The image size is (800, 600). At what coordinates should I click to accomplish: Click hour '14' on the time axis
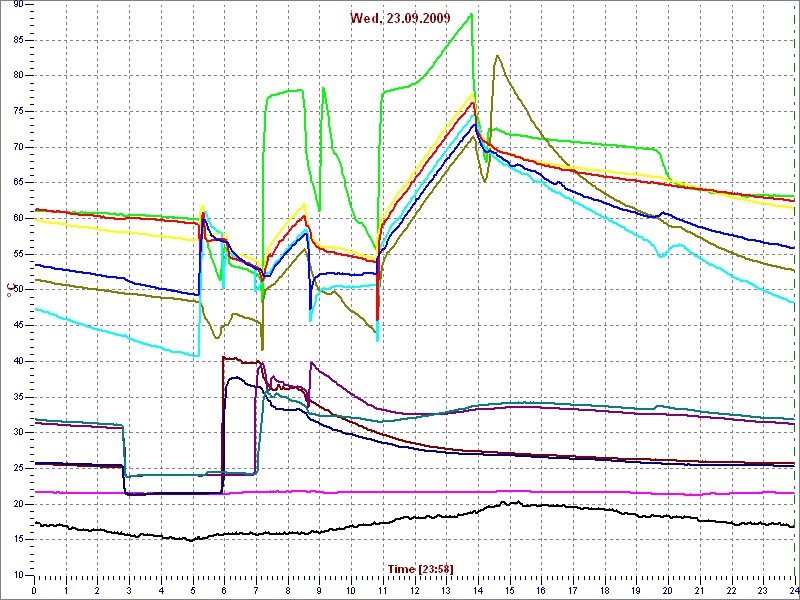click(477, 590)
